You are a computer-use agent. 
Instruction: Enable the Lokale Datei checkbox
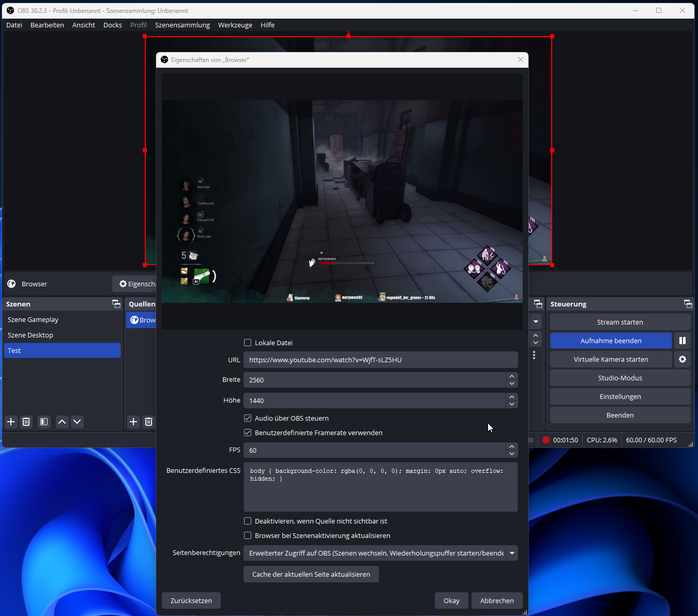pyautogui.click(x=248, y=343)
